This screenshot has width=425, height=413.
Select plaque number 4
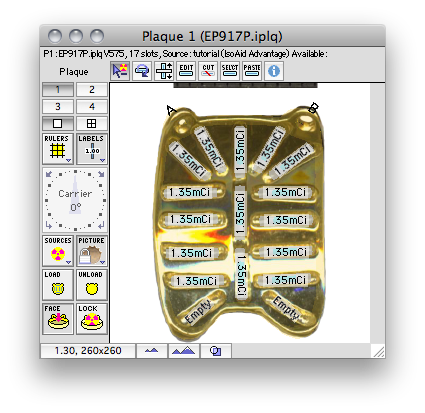click(x=92, y=107)
